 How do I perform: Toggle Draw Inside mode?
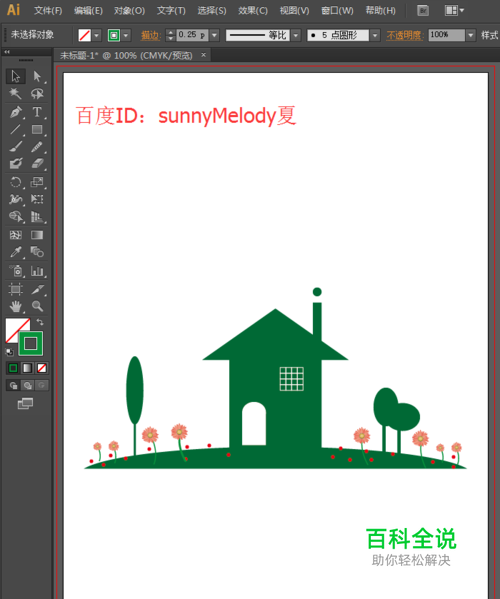(x=42, y=385)
